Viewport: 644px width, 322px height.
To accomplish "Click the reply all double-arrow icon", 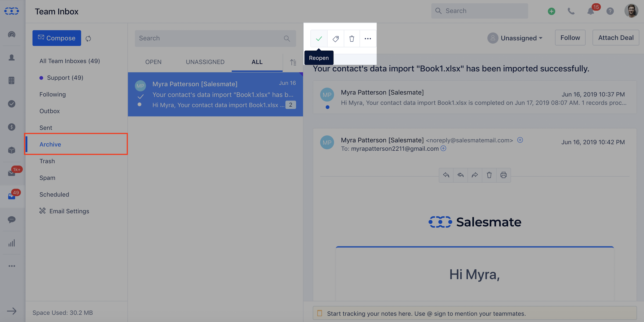I will coord(460,175).
